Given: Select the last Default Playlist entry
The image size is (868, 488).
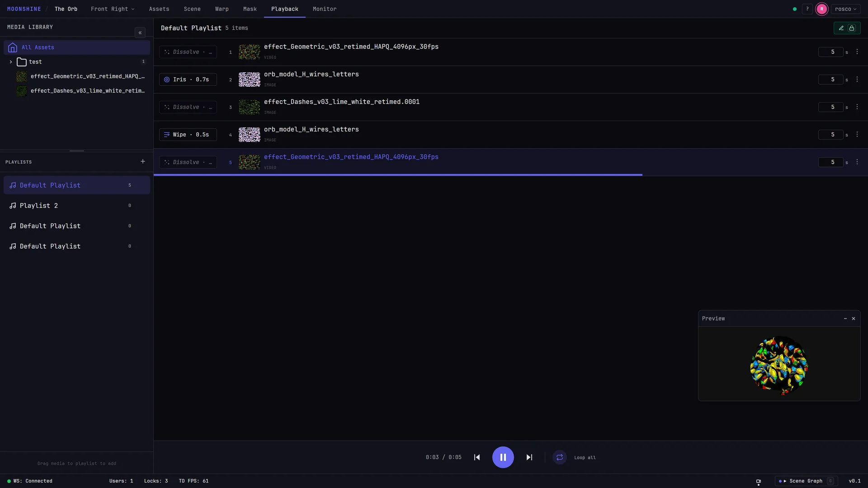Looking at the screenshot, I should point(77,246).
